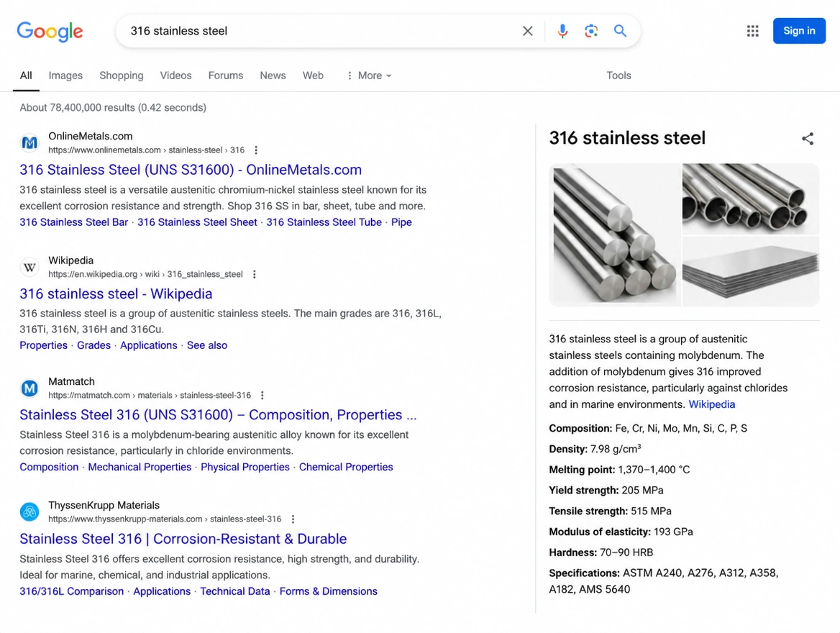The height and width of the screenshot is (633, 840).
Task: Open the 'See also' sitelink
Action: click(207, 345)
